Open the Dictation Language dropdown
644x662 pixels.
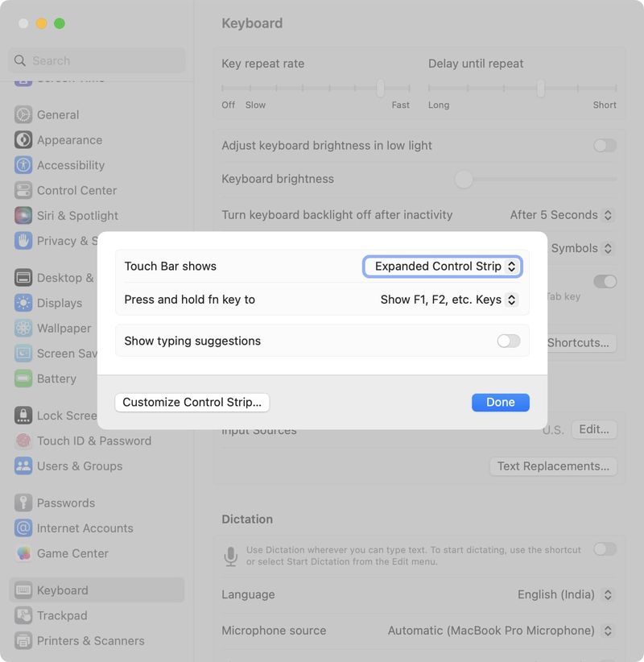565,594
